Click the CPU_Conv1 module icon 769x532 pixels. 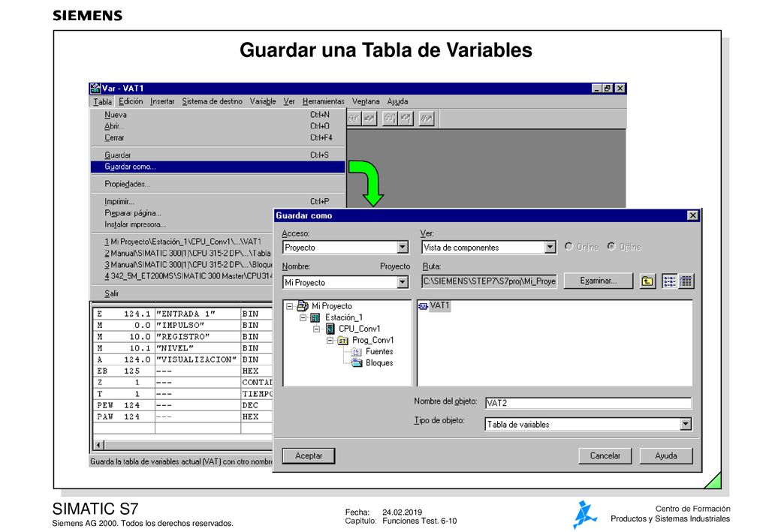330,329
